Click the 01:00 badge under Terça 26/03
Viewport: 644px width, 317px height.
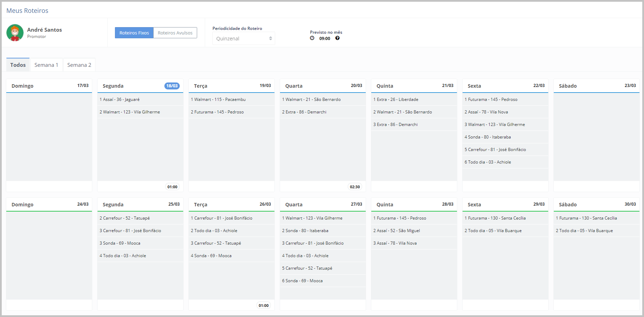coord(263,306)
